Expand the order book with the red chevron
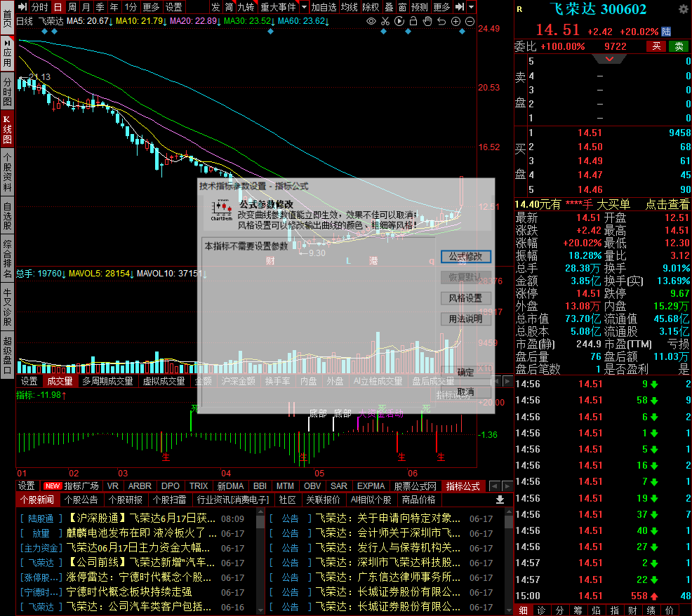The height and width of the screenshot is (616, 692). tap(609, 59)
